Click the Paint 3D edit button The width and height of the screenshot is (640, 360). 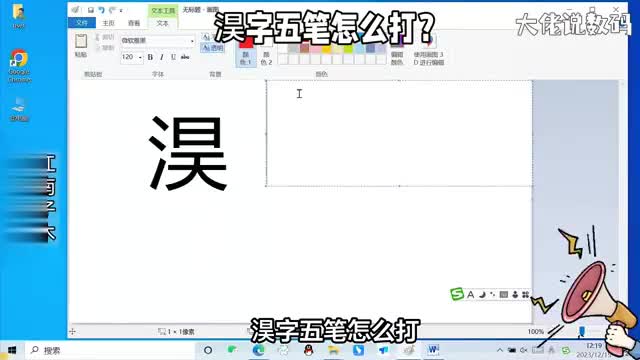(429, 51)
